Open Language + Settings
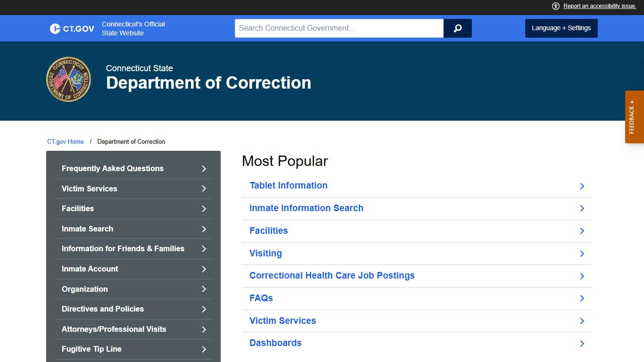This screenshot has height=362, width=644. pyautogui.click(x=561, y=28)
